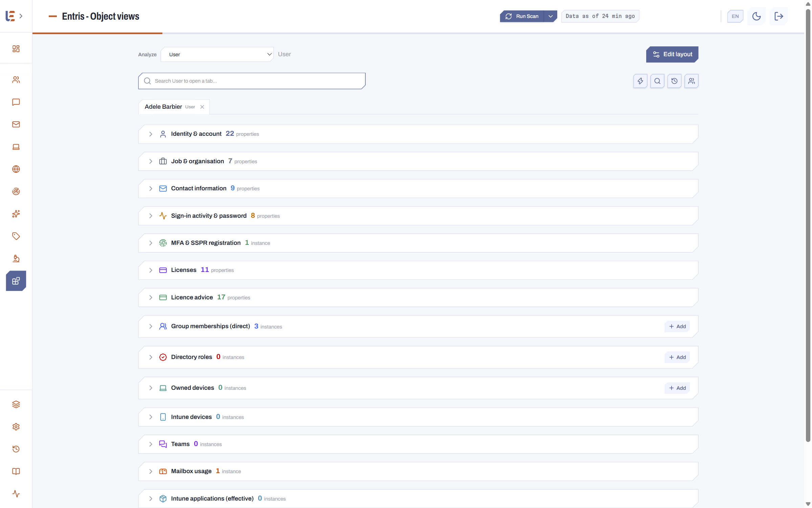Select the active Object views sidebar icon
The image size is (812, 508).
pyautogui.click(x=16, y=281)
